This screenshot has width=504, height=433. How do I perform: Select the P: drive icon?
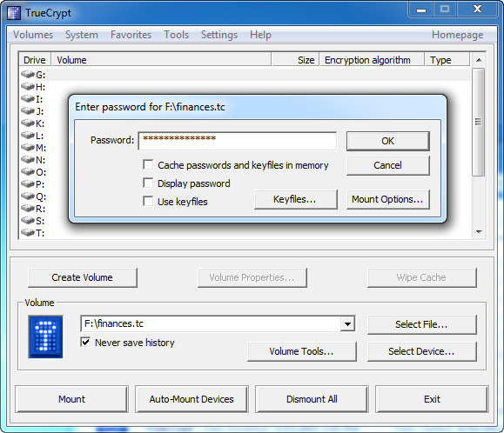point(28,184)
